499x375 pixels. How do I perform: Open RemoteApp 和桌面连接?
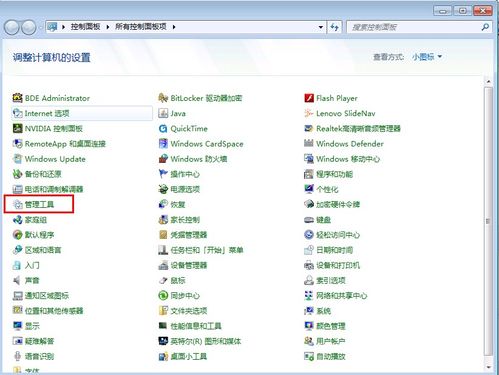(59, 144)
